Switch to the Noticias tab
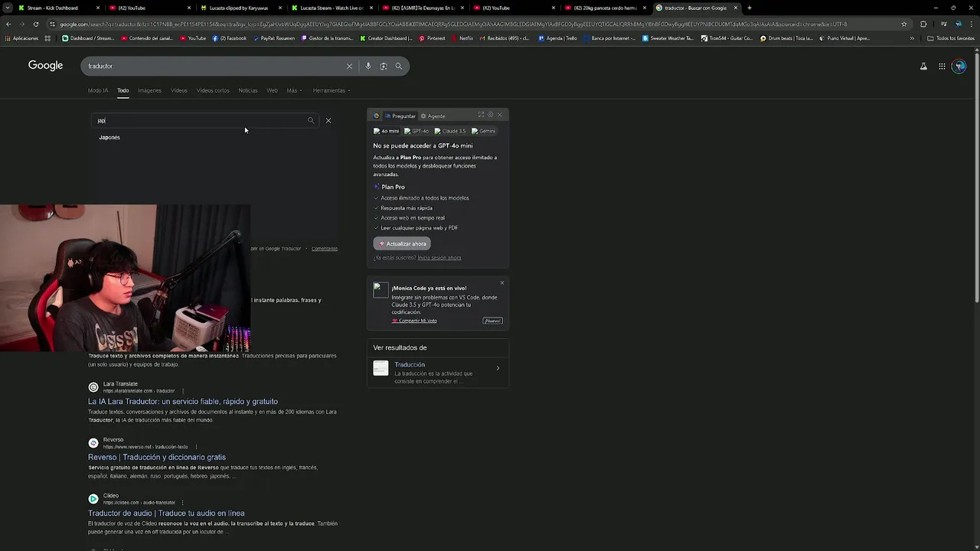 click(248, 90)
